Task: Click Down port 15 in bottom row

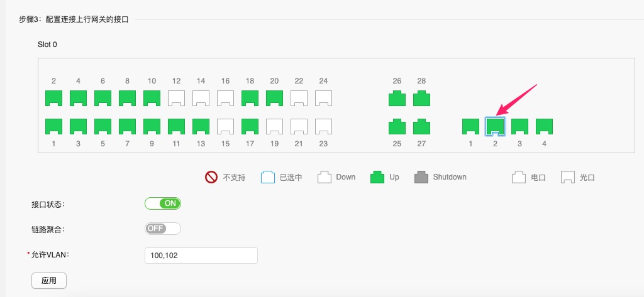Action: pyautogui.click(x=225, y=126)
